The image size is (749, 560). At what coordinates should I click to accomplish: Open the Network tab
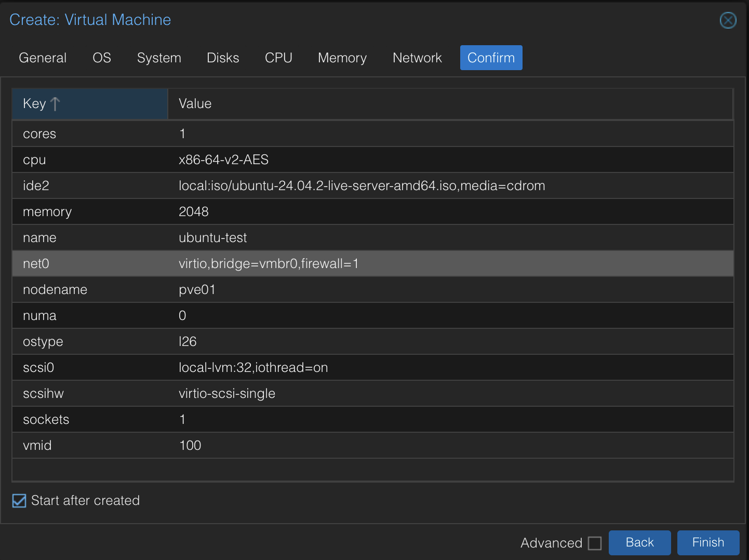[x=417, y=58]
